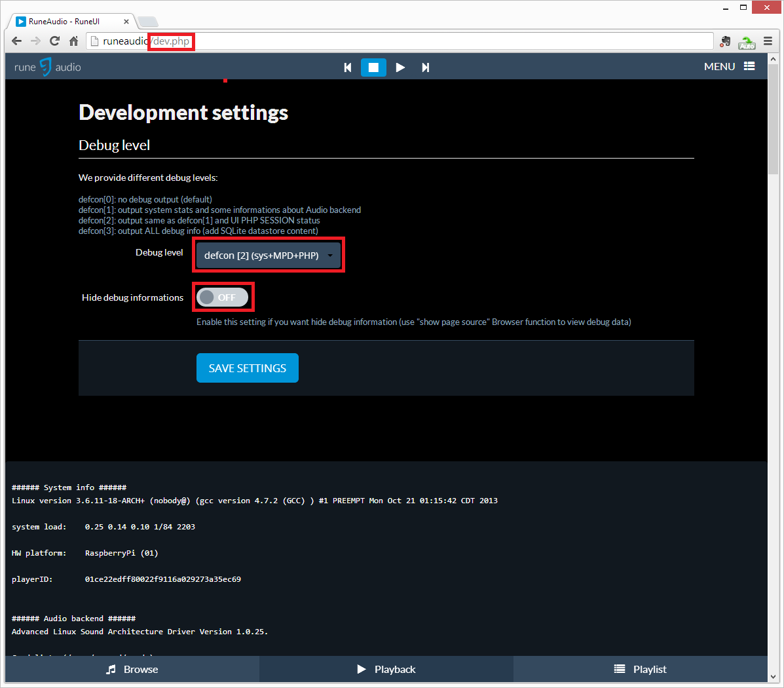Click the page icon in the address bar

click(x=94, y=41)
